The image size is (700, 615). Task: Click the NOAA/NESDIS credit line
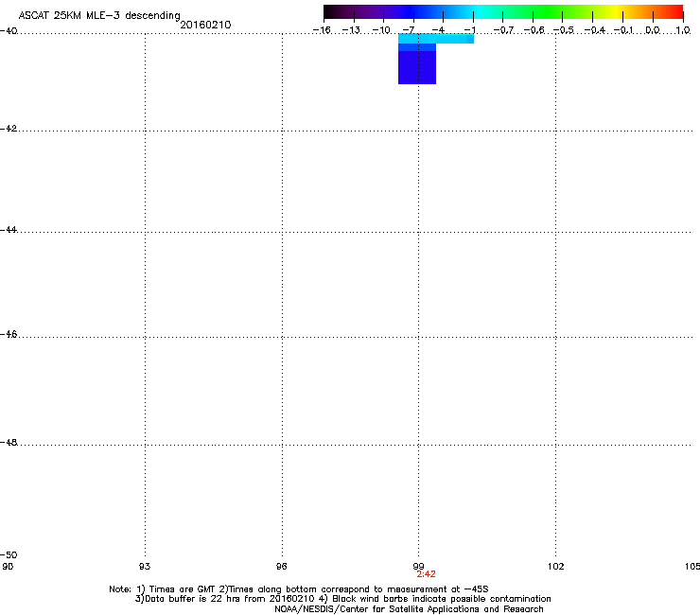(x=409, y=609)
